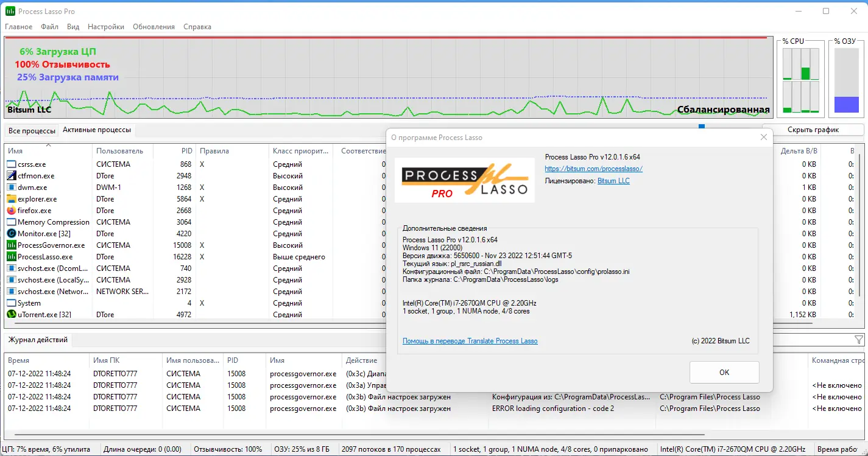868x456 pixels.
Task: Click the explorer.exe folder icon
Action: click(x=11, y=198)
